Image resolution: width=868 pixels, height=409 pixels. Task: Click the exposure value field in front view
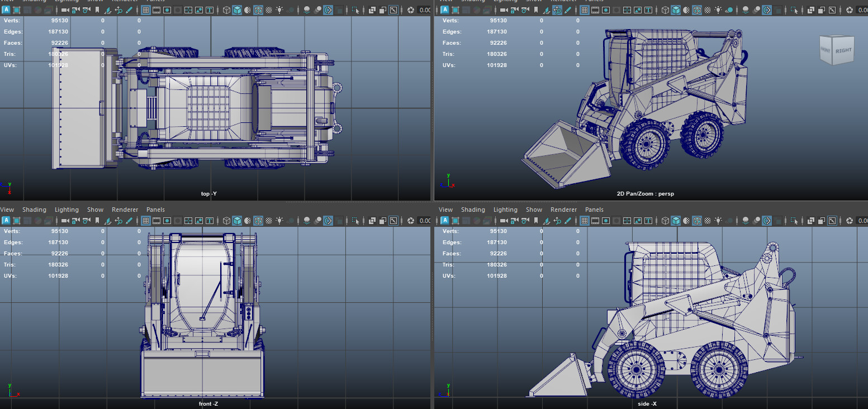click(x=425, y=221)
